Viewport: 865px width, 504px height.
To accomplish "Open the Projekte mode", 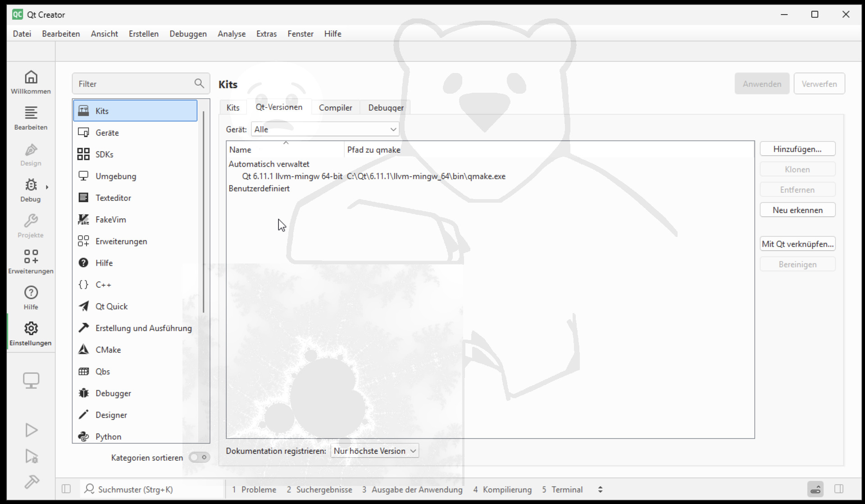I will click(31, 227).
